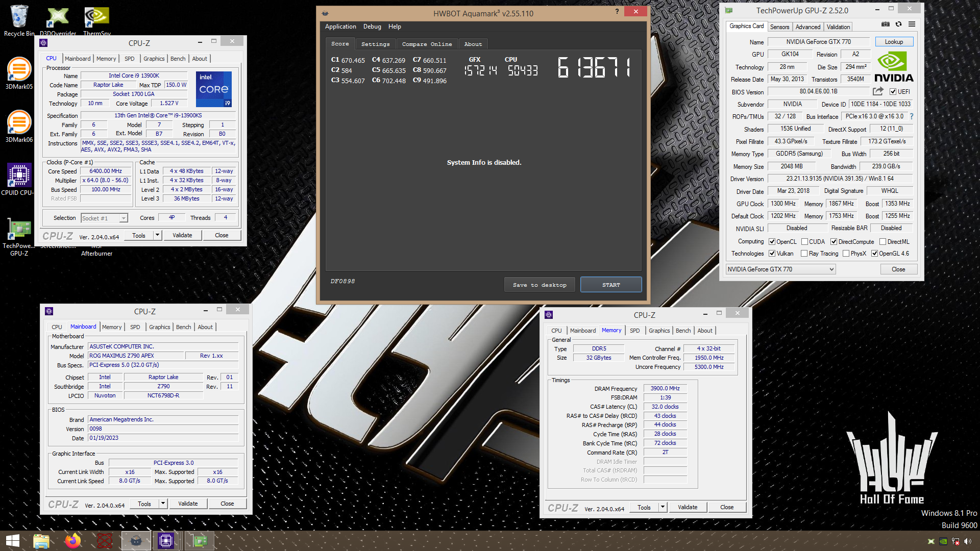Switch to the Validation tab in GPU-Z
This screenshot has width=980, height=551.
(838, 27)
